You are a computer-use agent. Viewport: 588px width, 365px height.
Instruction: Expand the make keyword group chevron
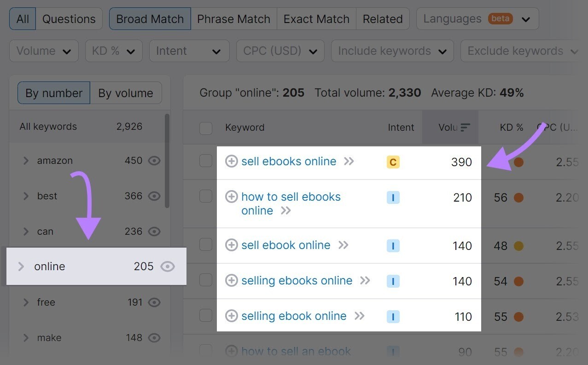pos(26,338)
